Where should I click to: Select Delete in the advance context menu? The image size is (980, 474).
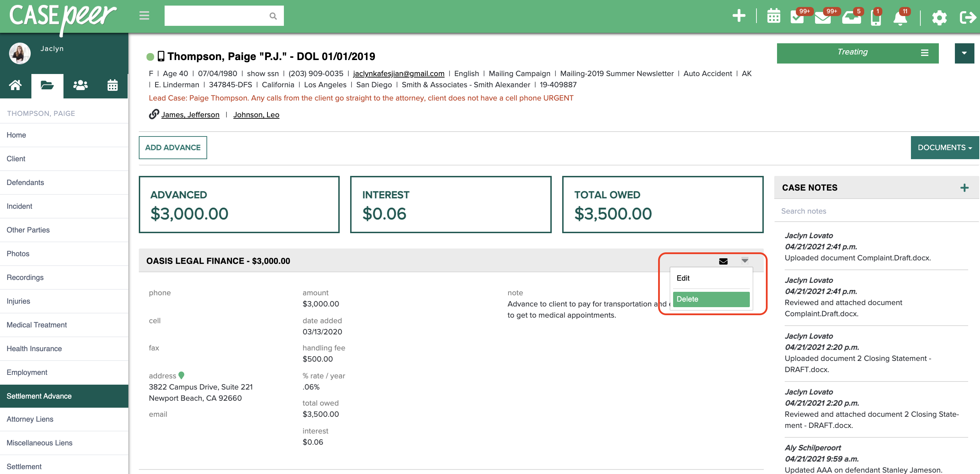pyautogui.click(x=687, y=299)
